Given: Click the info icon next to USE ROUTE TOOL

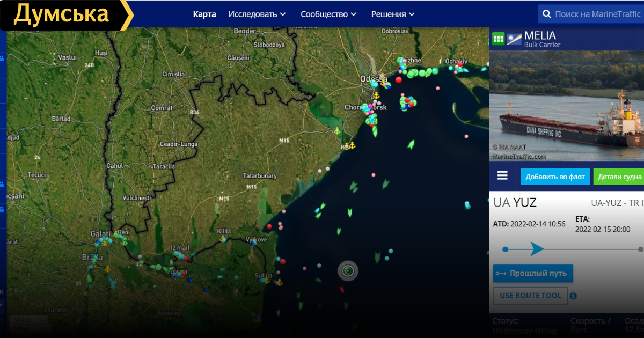Looking at the screenshot, I should click(573, 296).
